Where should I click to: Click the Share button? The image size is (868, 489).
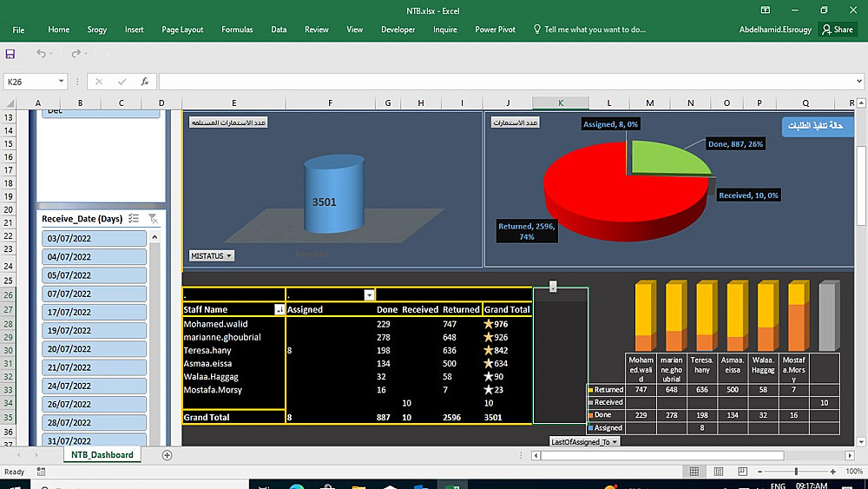point(837,30)
